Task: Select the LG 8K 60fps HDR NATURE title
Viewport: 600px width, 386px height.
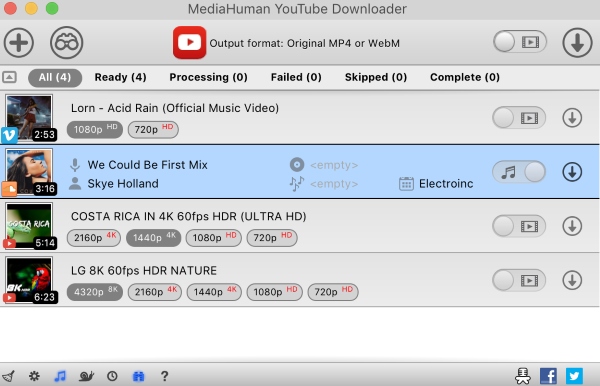Action: pyautogui.click(x=144, y=270)
